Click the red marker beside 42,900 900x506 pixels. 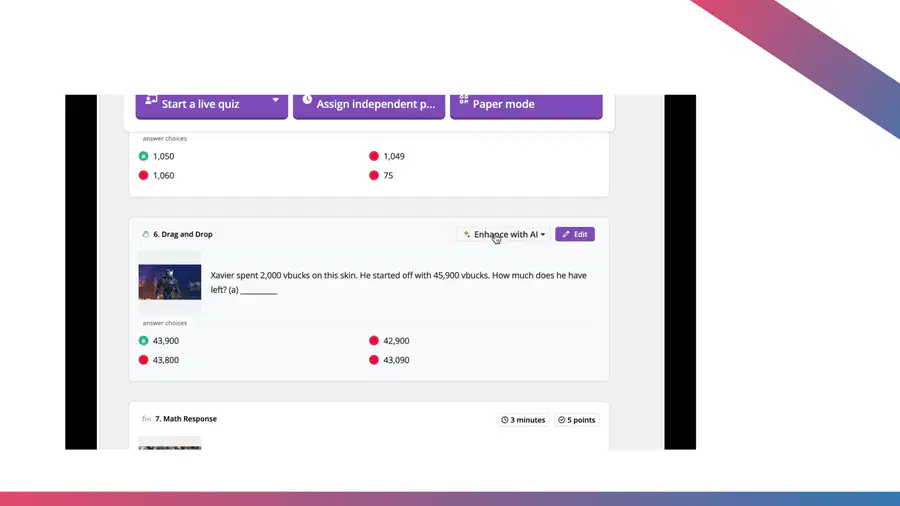pyautogui.click(x=374, y=341)
